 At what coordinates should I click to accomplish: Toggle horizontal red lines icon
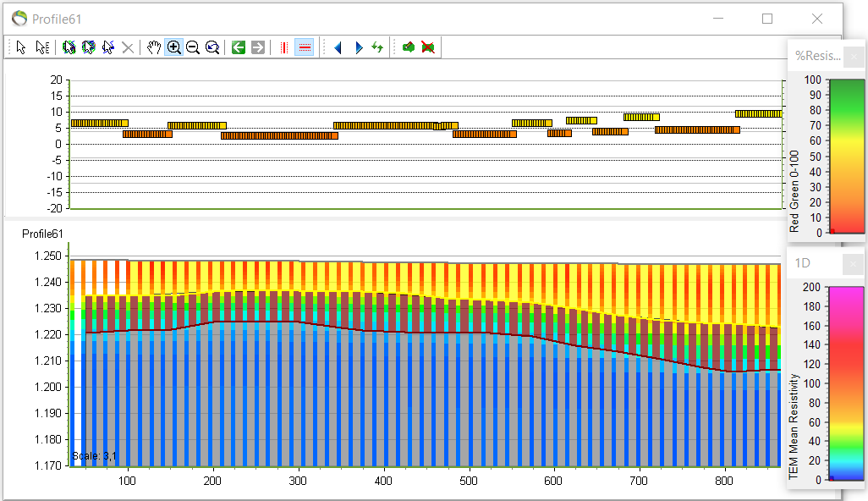click(305, 47)
